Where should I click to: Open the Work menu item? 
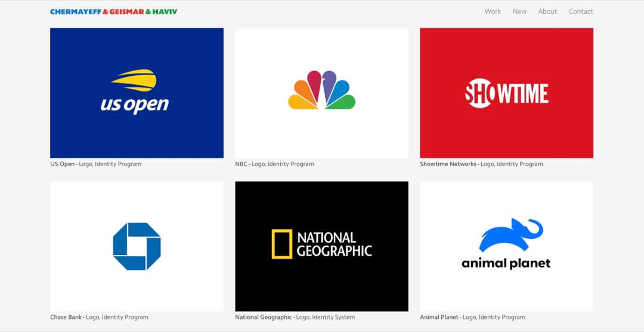point(493,11)
